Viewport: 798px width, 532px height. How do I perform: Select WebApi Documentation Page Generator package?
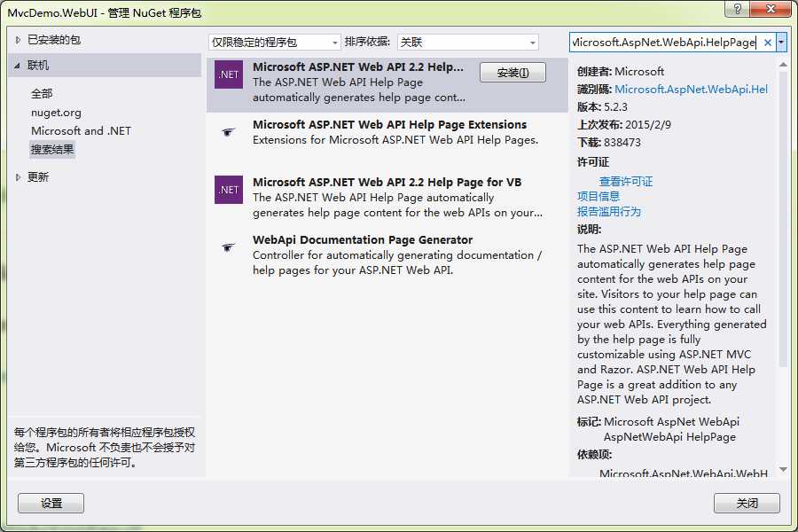tap(387, 254)
